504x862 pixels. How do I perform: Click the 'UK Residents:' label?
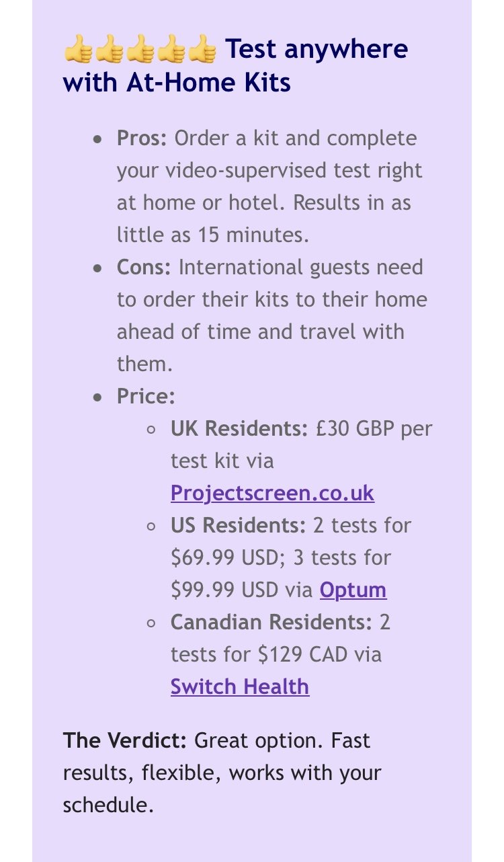(239, 428)
